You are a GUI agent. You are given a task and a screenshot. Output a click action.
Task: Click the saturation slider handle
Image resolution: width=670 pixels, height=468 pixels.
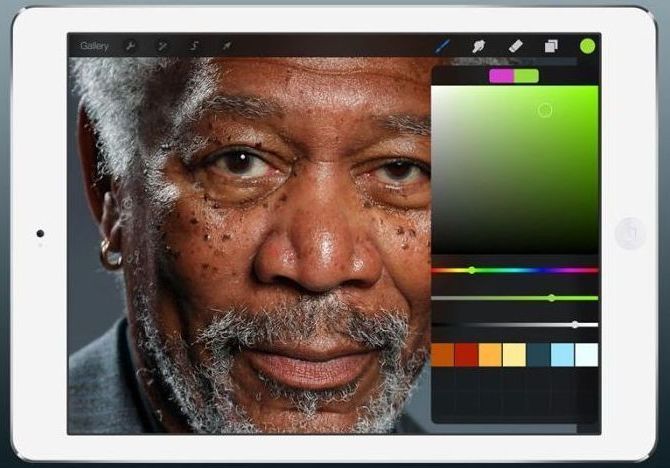click(x=552, y=298)
